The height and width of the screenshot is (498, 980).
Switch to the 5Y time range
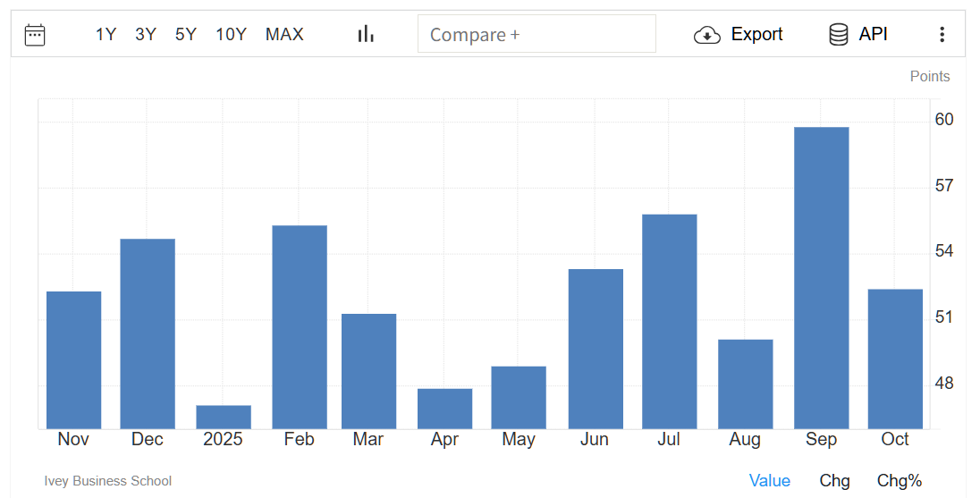(185, 35)
